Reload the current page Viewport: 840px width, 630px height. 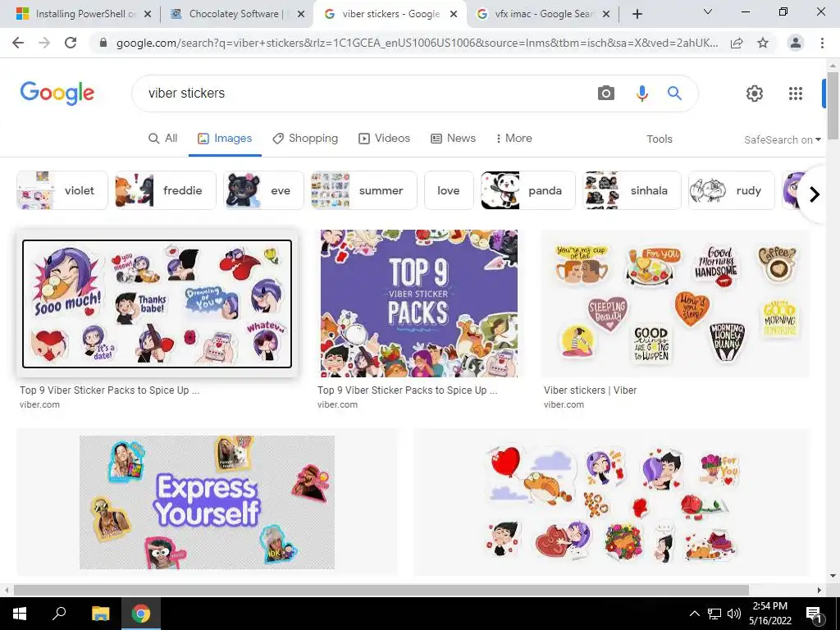coord(71,43)
